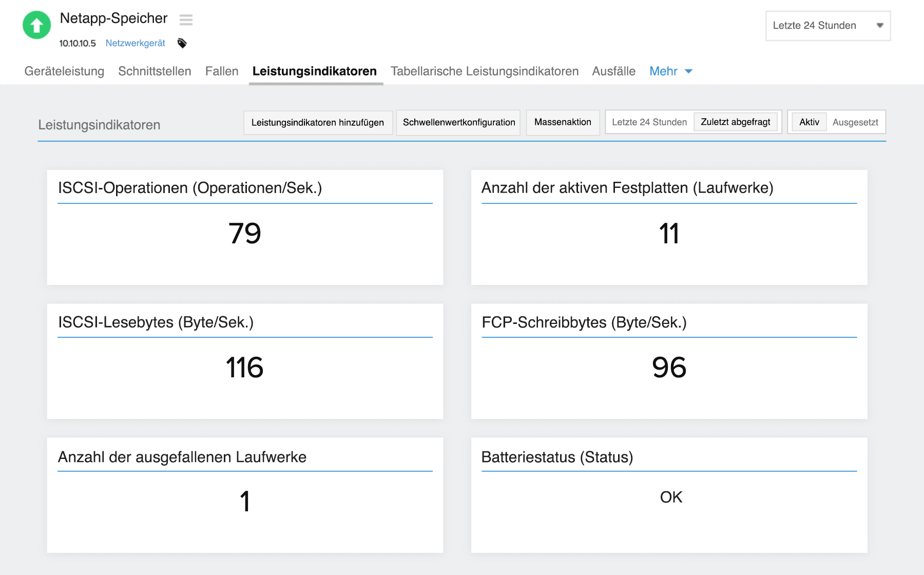The height and width of the screenshot is (575, 924).
Task: Open Schwellenwertkonfiguration settings
Action: [458, 123]
